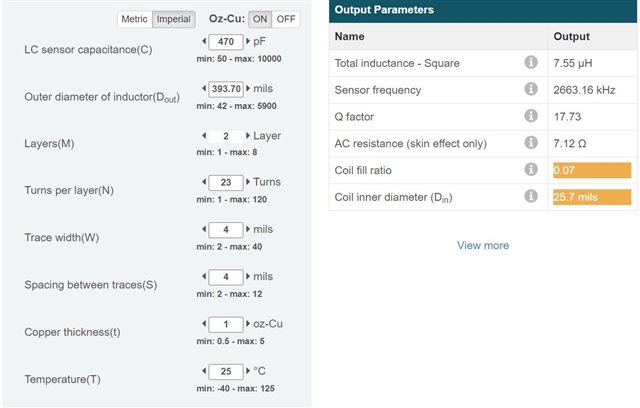Click info icon beside Coil inner diameter

pos(531,196)
